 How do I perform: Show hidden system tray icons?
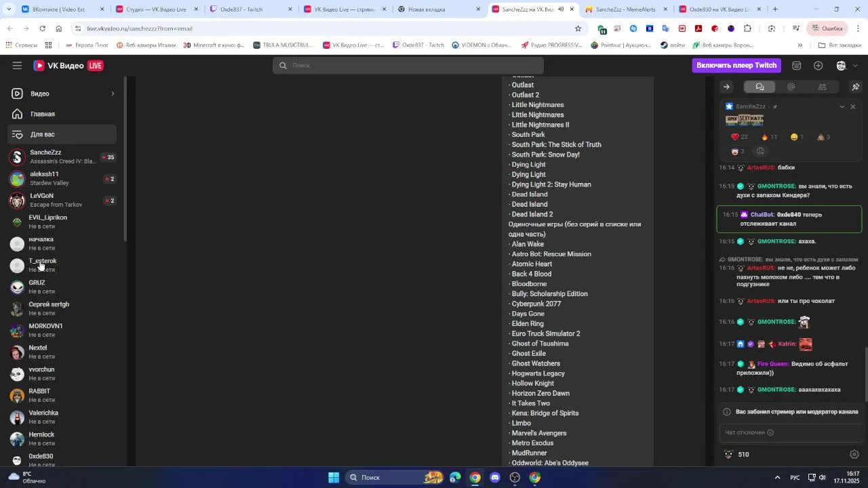(x=777, y=478)
